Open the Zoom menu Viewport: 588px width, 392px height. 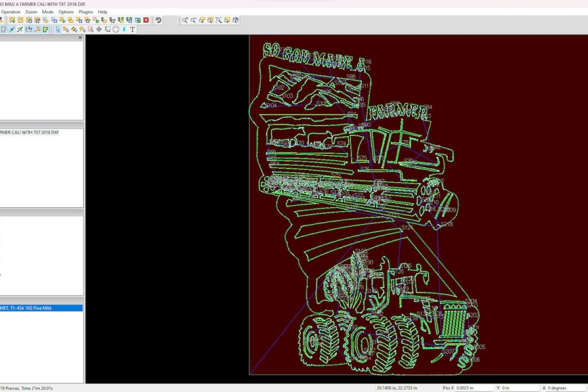(x=31, y=11)
